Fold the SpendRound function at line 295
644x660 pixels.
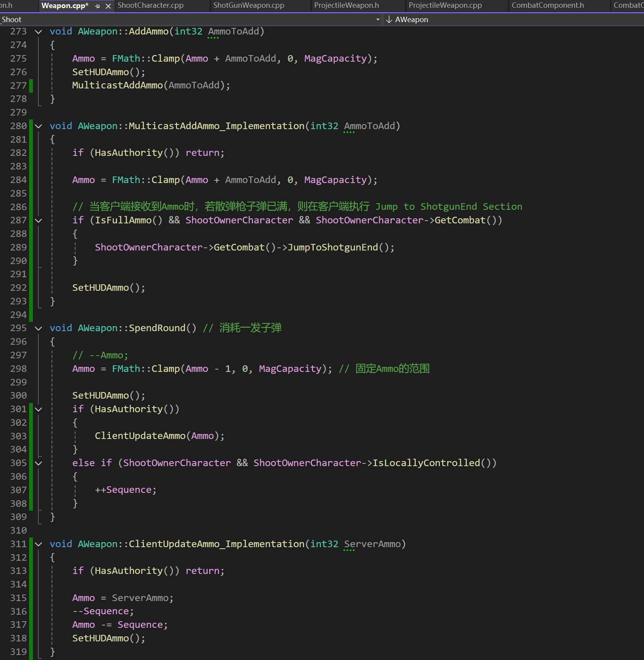[38, 328]
